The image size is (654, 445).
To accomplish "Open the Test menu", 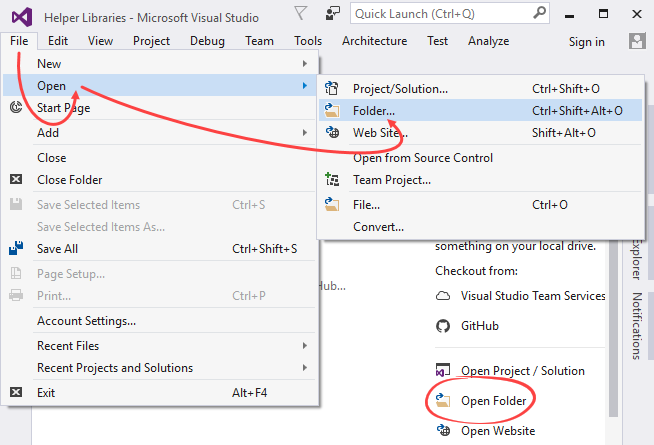I will [437, 41].
